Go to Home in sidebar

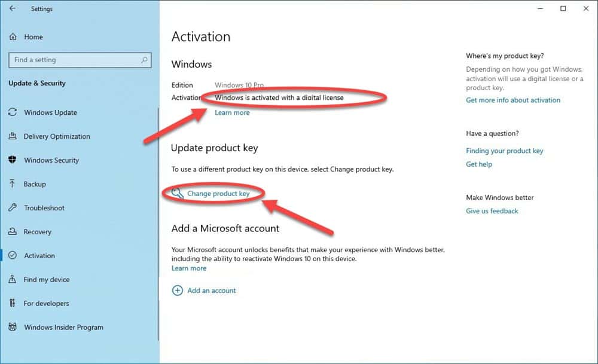33,37
